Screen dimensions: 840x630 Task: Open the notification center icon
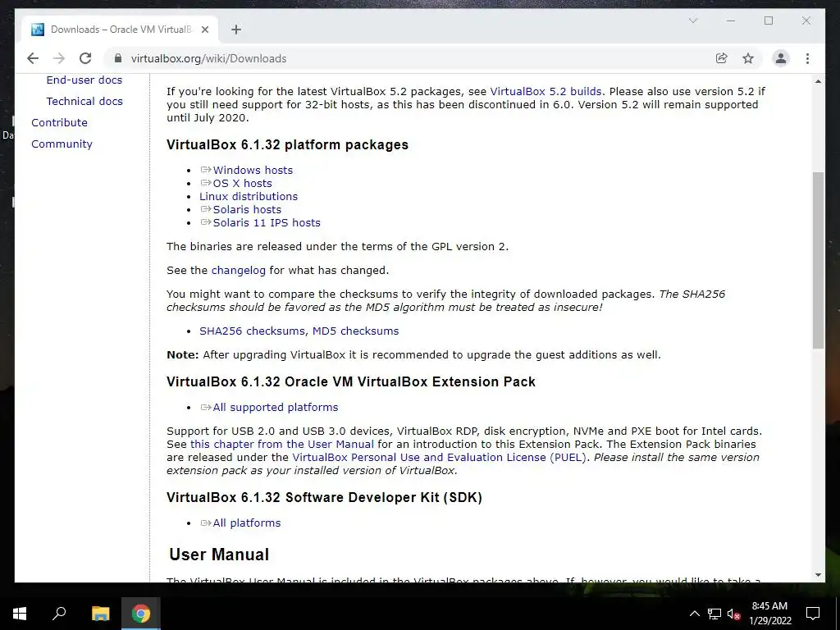[813, 614]
